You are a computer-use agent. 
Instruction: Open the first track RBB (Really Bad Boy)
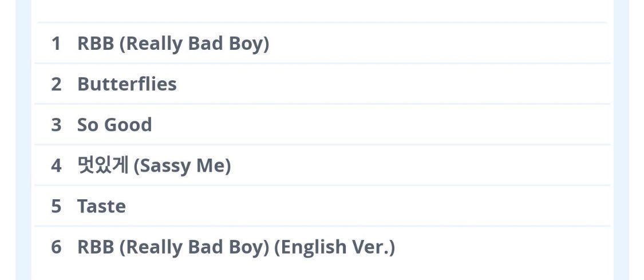173,44
